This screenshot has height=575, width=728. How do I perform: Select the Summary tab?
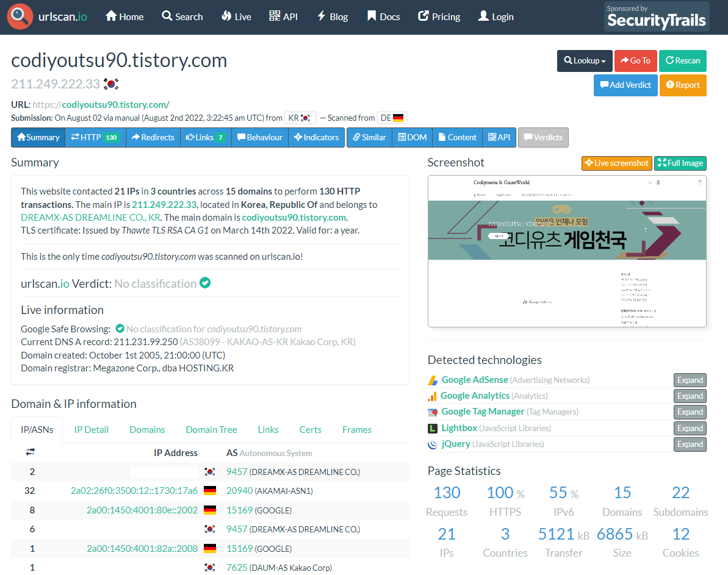(x=38, y=137)
